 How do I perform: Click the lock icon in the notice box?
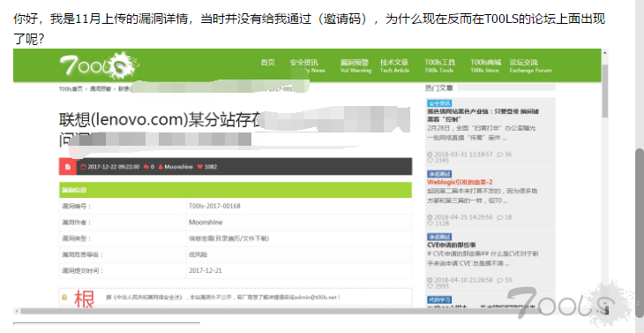click(x=64, y=297)
